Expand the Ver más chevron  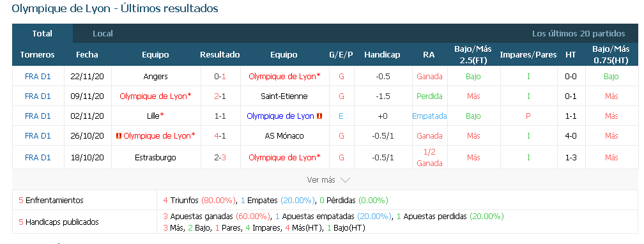tap(345, 180)
